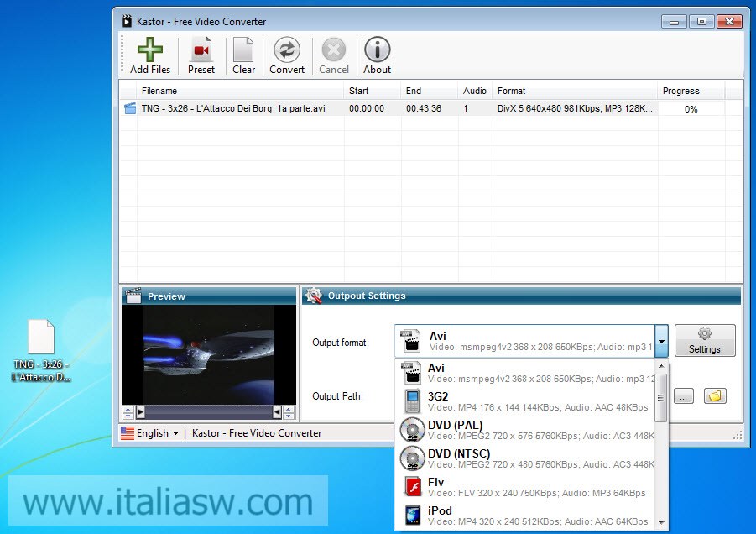The width and height of the screenshot is (756, 534).
Task: Click the preview start marker button
Action: click(141, 412)
